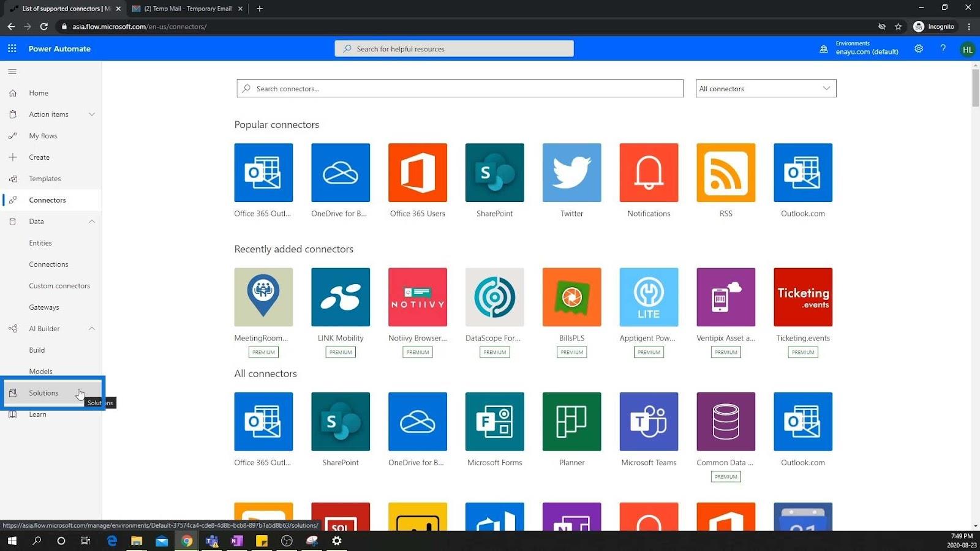This screenshot has height=551, width=980.
Task: Open the settings gear in header
Action: pyautogui.click(x=919, y=48)
